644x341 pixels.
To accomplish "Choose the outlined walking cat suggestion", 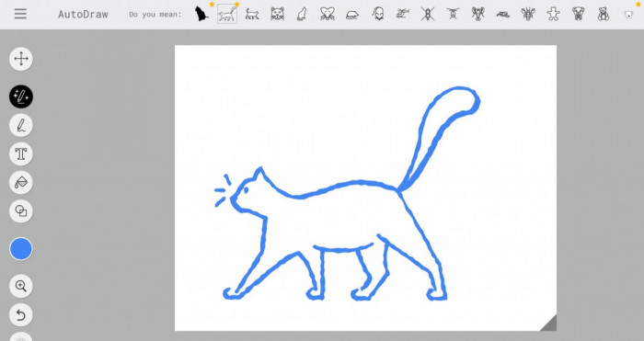I will pos(227,15).
